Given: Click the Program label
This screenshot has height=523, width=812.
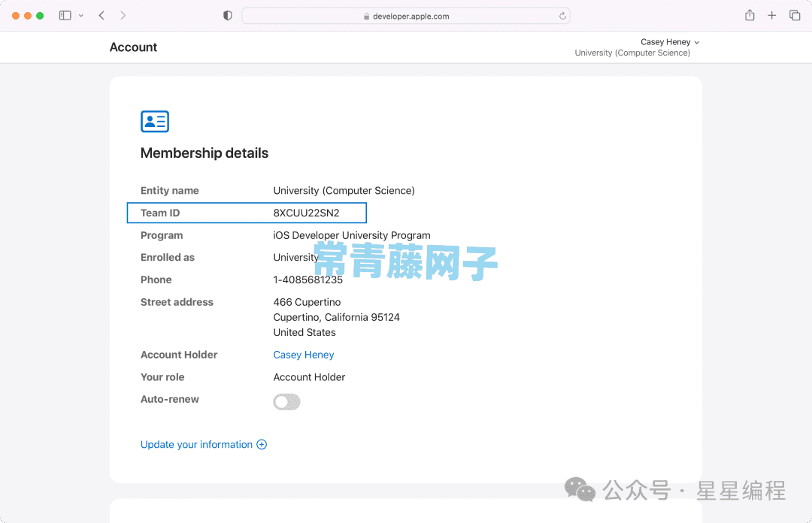Looking at the screenshot, I should click(x=162, y=235).
